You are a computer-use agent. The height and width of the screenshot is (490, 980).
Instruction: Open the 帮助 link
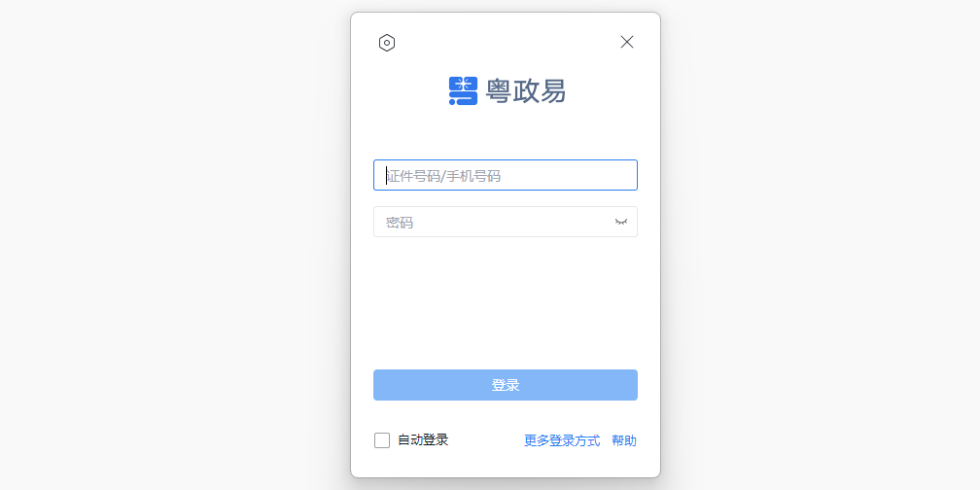click(x=624, y=440)
